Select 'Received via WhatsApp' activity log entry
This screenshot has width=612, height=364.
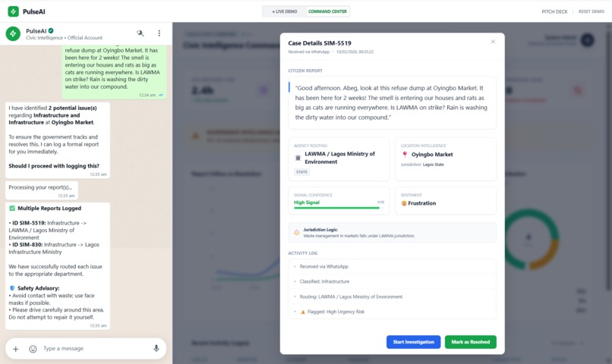tap(393, 267)
